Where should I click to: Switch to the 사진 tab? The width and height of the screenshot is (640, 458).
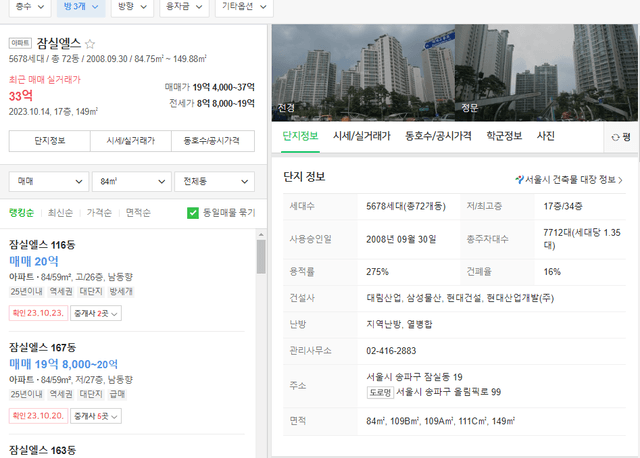point(546,136)
